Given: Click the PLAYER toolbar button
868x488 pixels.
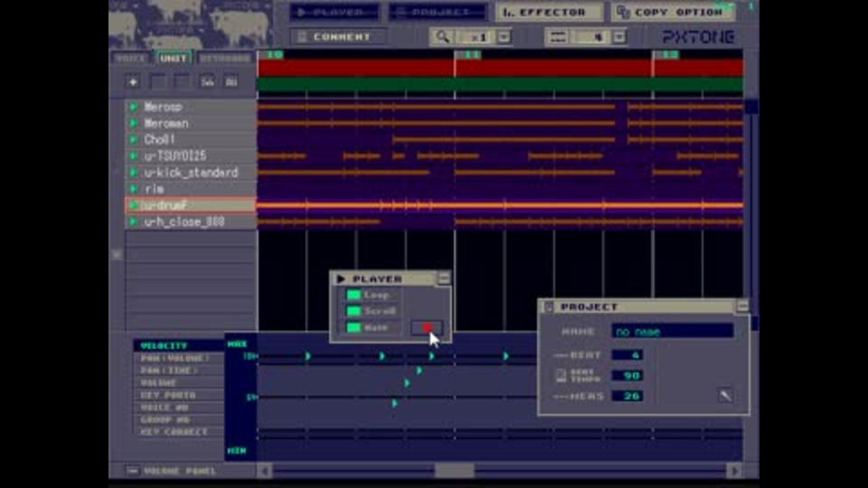Looking at the screenshot, I should (335, 12).
